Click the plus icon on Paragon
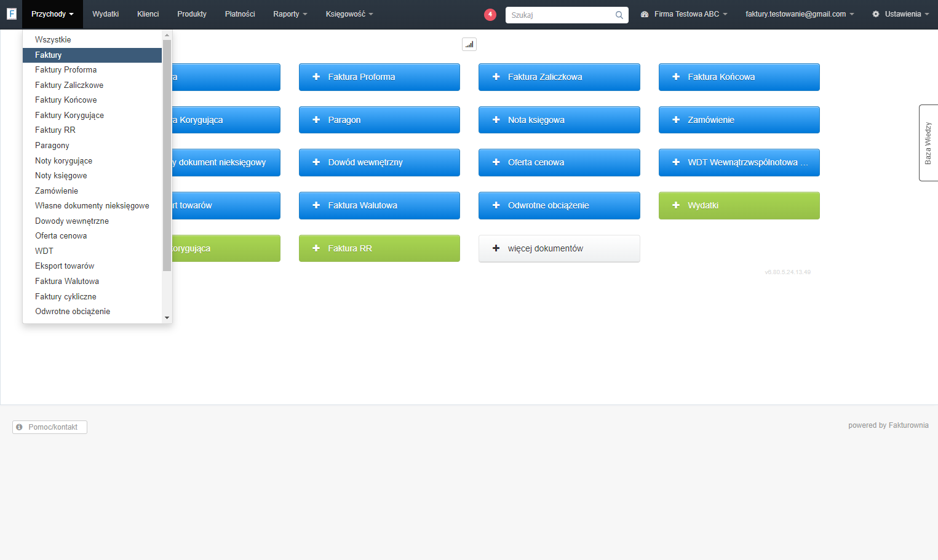The width and height of the screenshot is (938, 560). tap(316, 120)
